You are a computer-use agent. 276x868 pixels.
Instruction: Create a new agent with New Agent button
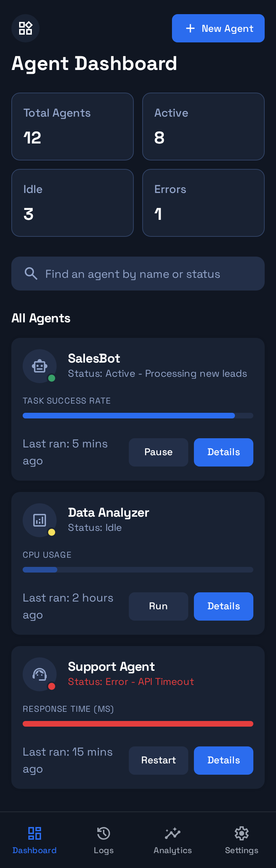pos(218,28)
